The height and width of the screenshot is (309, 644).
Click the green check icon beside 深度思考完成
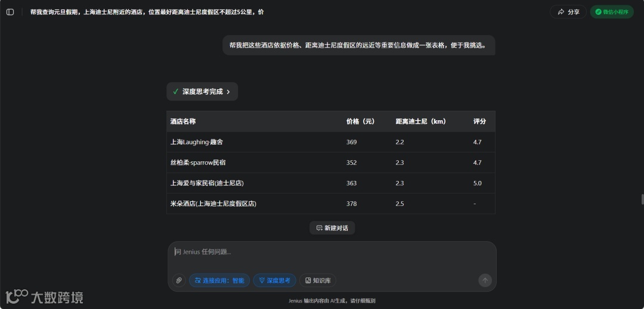pyautogui.click(x=175, y=91)
